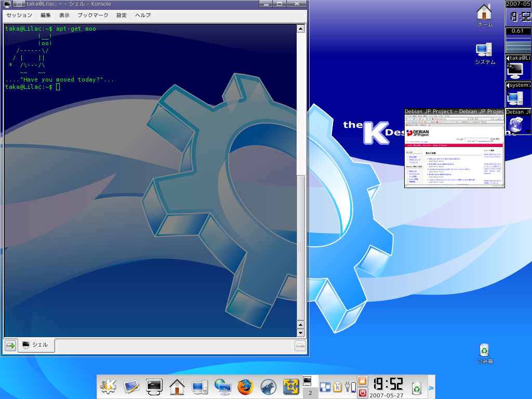Switch to the desktop 1 pager preview

[310, 381]
